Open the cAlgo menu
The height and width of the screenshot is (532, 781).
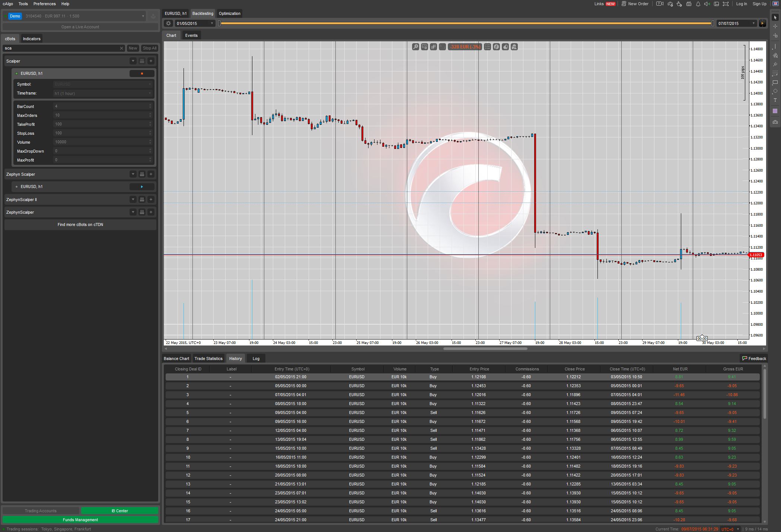[x=8, y=4]
